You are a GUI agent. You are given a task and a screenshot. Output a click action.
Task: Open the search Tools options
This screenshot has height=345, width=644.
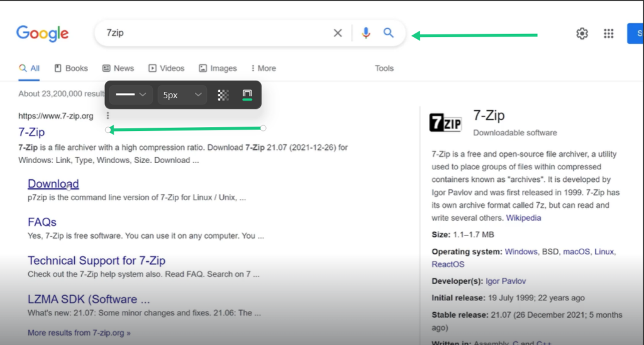(384, 68)
